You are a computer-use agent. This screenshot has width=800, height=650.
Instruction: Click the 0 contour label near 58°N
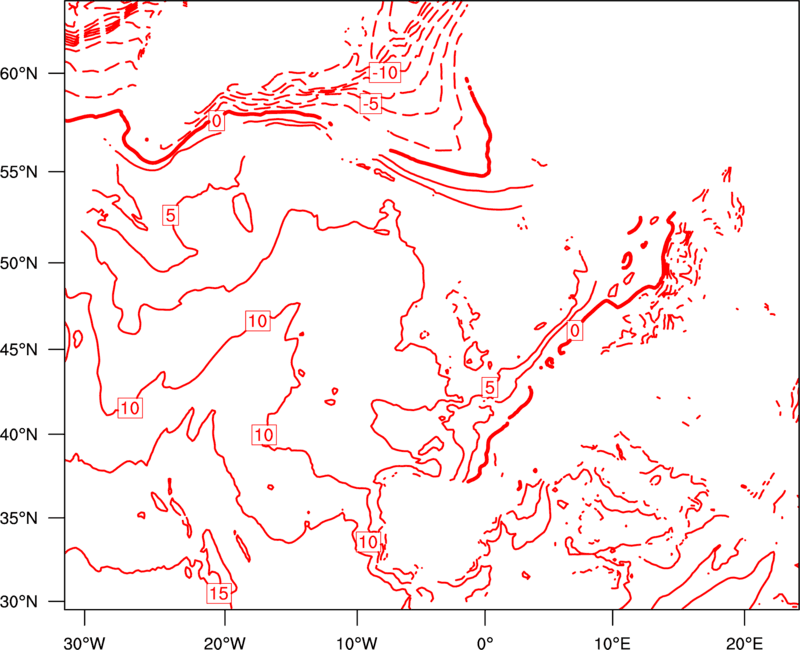pos(217,121)
